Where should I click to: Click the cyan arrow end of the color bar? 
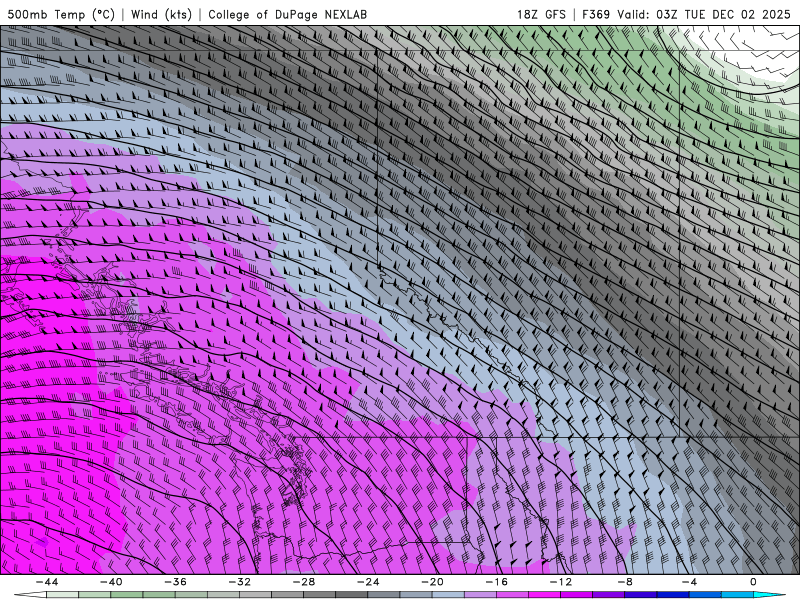coord(769,595)
